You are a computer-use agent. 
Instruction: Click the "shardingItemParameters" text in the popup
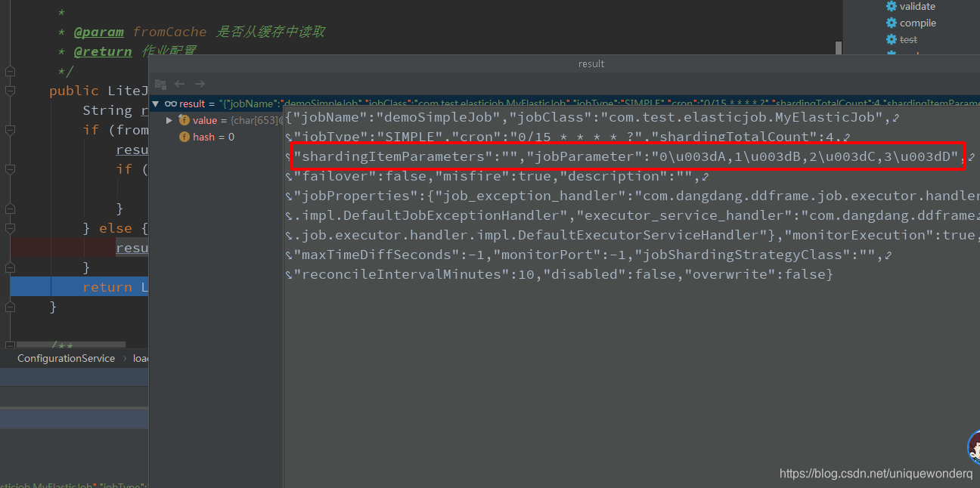pyautogui.click(x=393, y=156)
